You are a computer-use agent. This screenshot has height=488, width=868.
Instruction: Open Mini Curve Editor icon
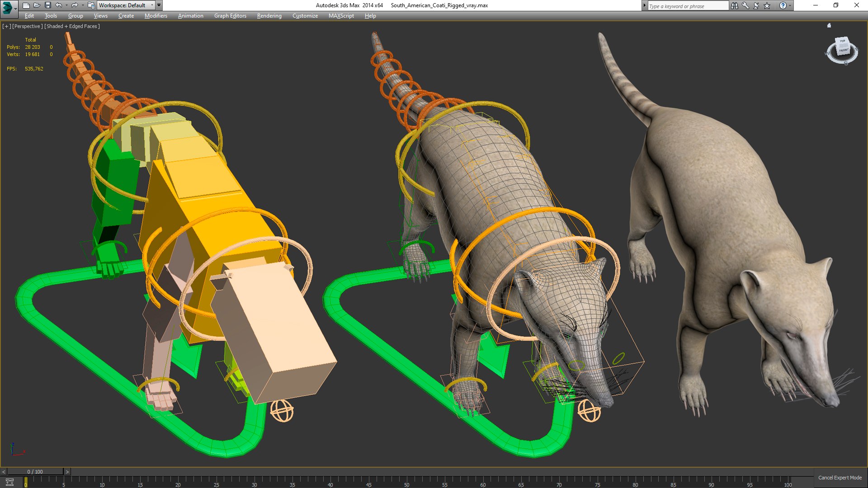click(9, 482)
